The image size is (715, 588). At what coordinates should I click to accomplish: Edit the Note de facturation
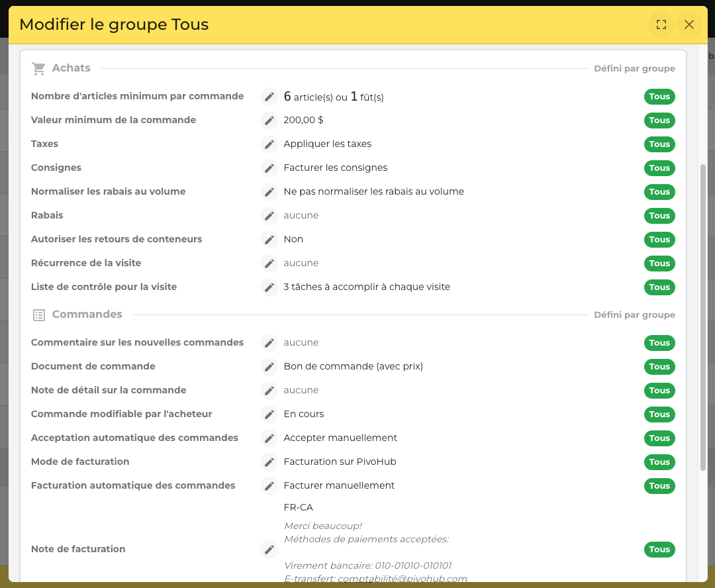tap(269, 549)
